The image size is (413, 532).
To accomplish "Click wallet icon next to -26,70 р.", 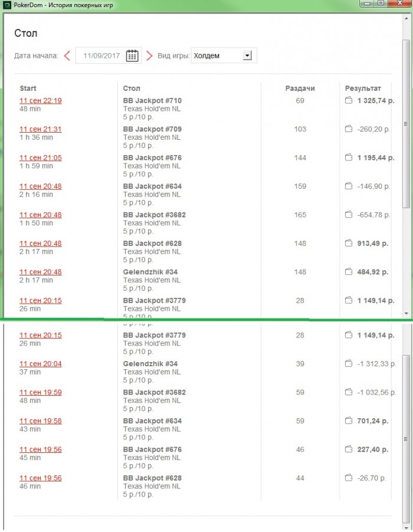I will click(x=349, y=478).
